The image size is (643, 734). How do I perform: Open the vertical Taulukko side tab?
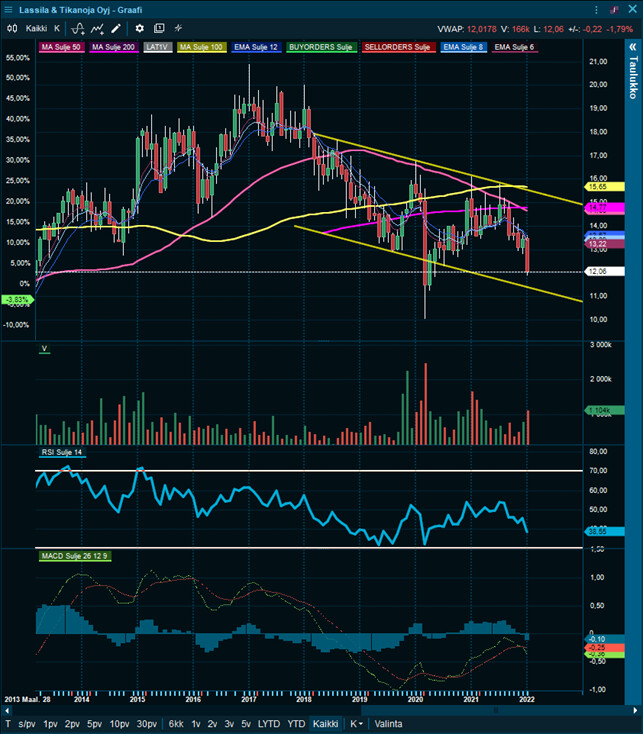pos(632,78)
